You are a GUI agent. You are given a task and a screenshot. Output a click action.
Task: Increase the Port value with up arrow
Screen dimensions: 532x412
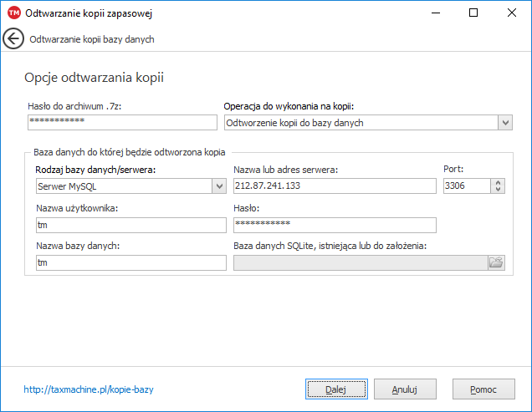pyautogui.click(x=499, y=183)
